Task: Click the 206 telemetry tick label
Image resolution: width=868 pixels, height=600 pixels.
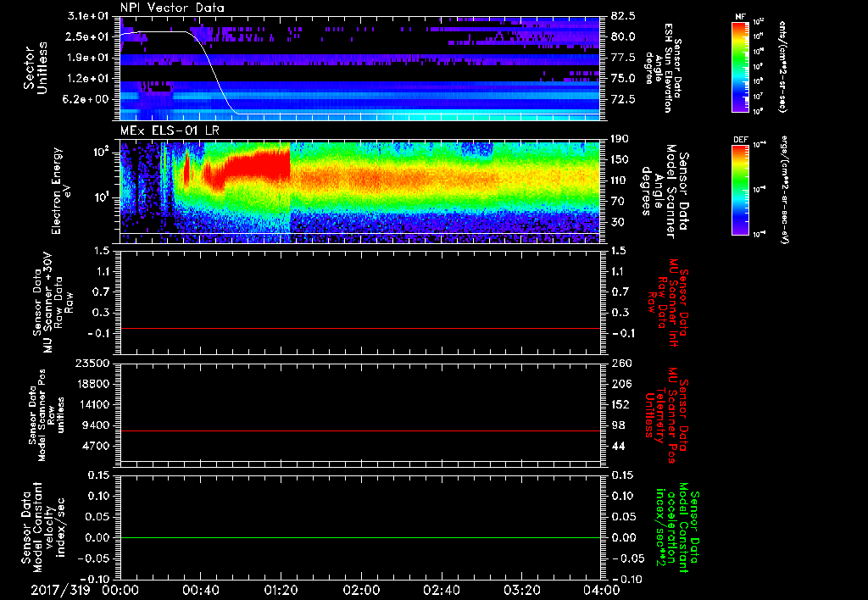Action: 620,384
